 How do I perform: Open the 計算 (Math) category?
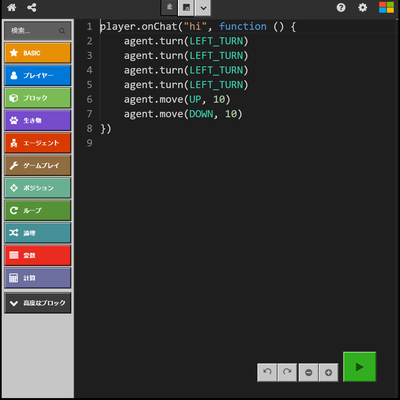38,278
